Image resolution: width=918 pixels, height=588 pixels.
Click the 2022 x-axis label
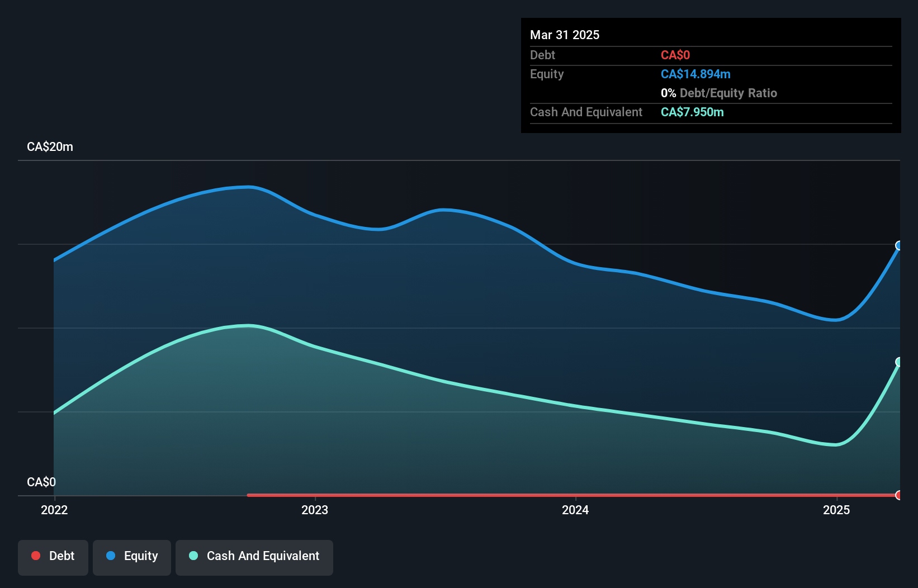54,510
